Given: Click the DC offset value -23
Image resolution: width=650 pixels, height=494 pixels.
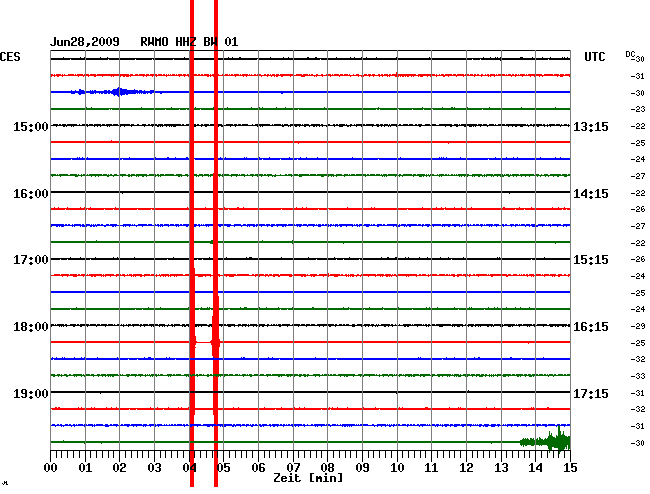Looking at the screenshot, I should [638, 109].
